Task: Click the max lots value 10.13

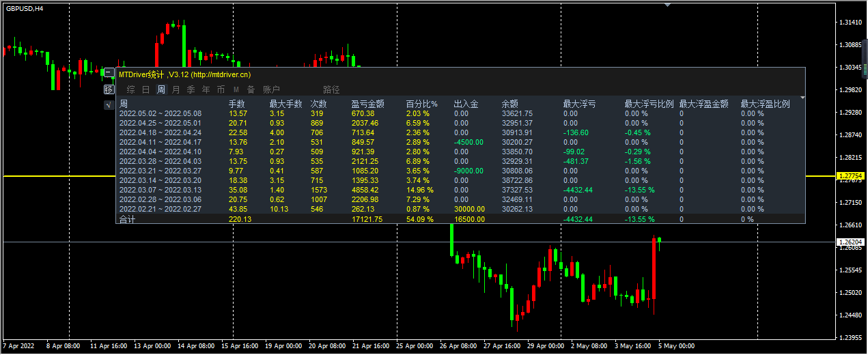Action: point(279,209)
